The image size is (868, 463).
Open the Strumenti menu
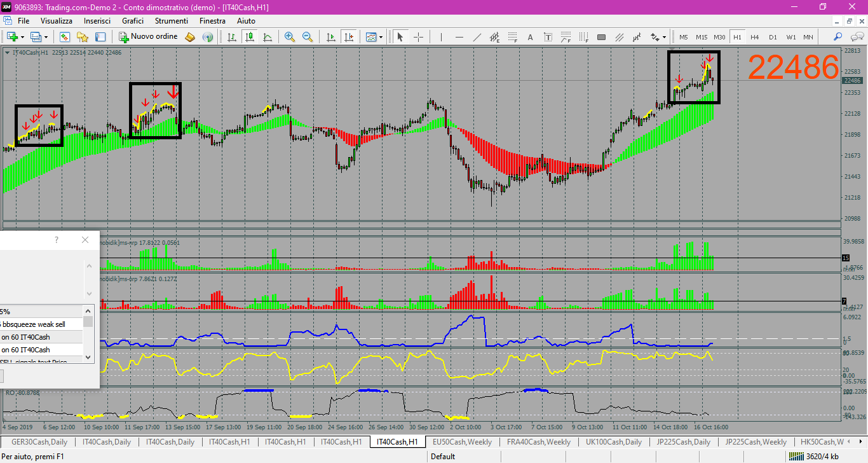point(172,21)
